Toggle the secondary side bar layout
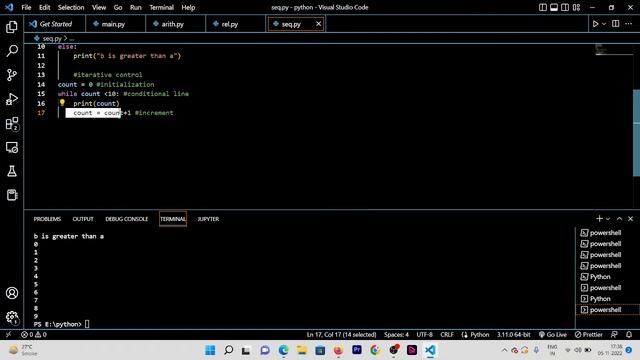Screen dimensions: 640x360 (565, 7)
